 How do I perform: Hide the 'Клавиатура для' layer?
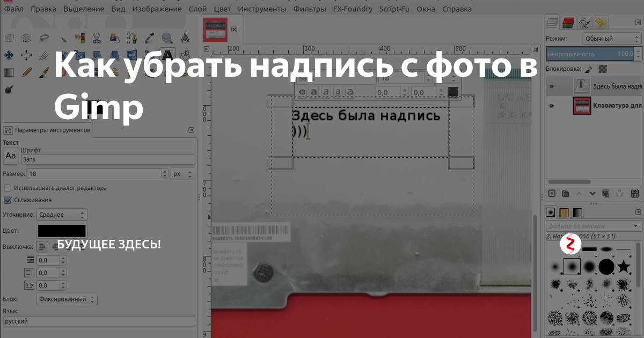[x=551, y=106]
